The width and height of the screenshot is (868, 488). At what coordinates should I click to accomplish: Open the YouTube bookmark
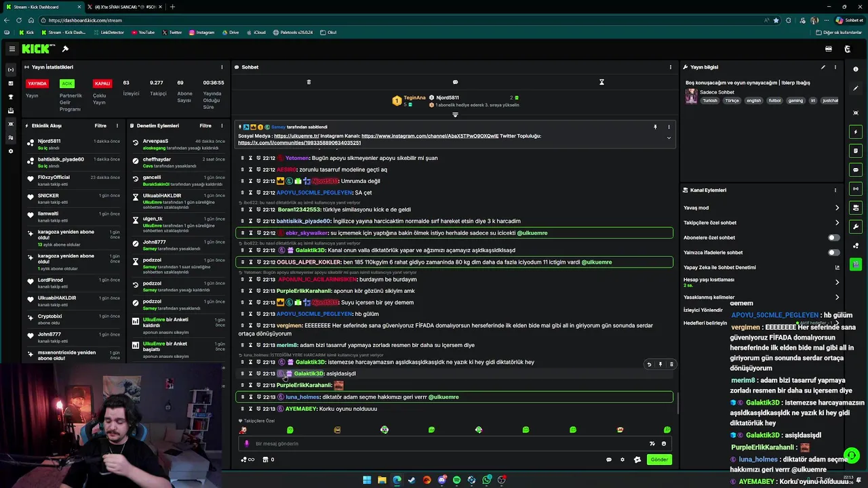[143, 33]
